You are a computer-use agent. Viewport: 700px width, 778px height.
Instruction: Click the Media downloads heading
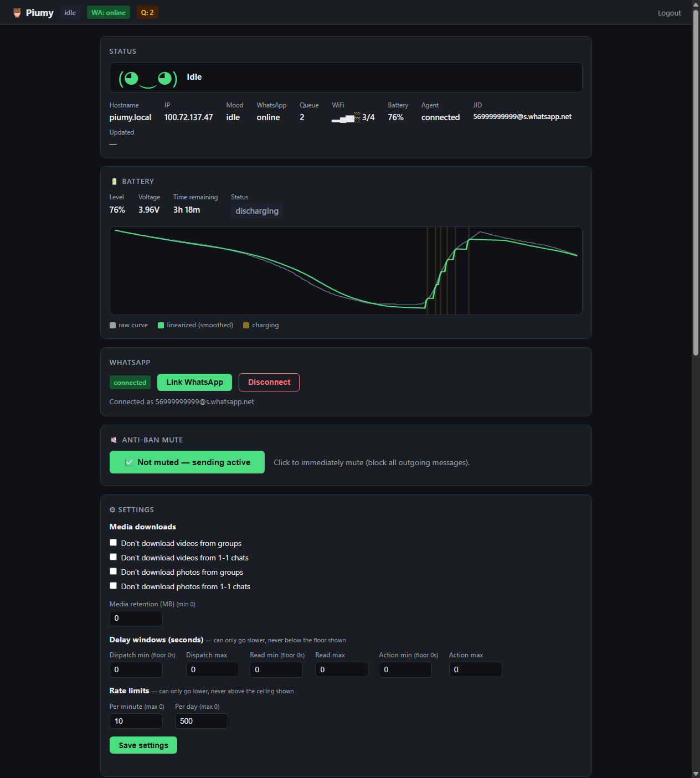(143, 527)
